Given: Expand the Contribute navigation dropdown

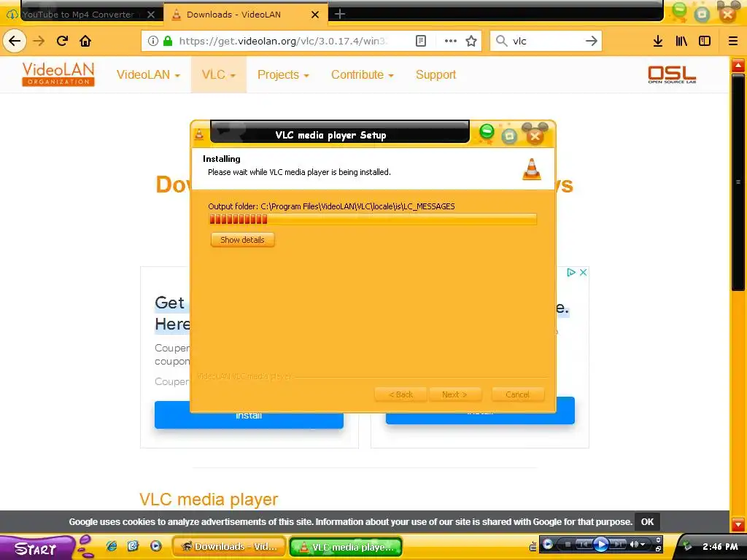Looking at the screenshot, I should 362,75.
